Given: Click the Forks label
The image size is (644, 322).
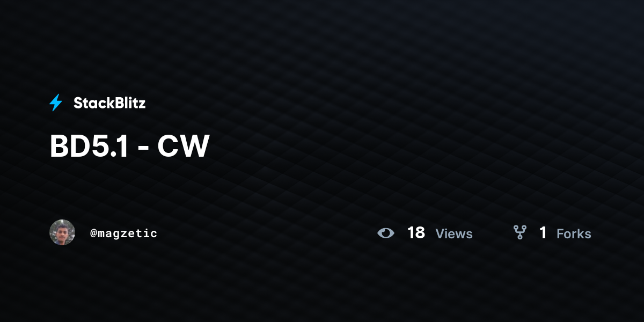Looking at the screenshot, I should click(574, 233).
